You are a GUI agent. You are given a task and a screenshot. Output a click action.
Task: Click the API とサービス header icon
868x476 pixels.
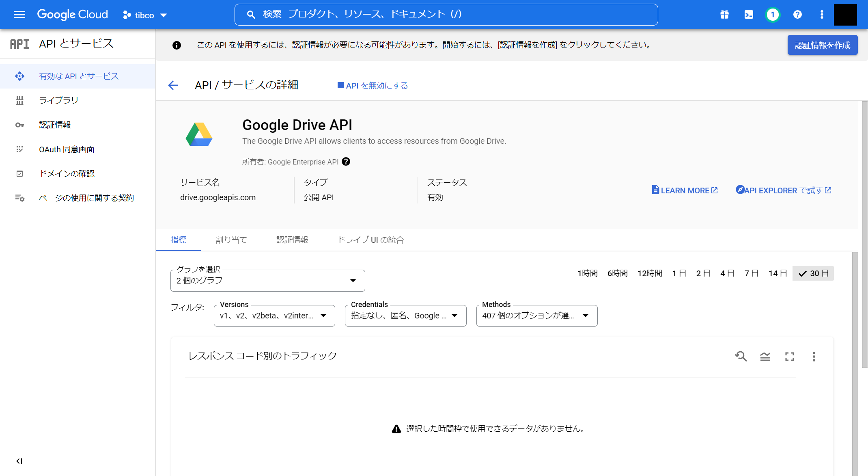coord(20,44)
